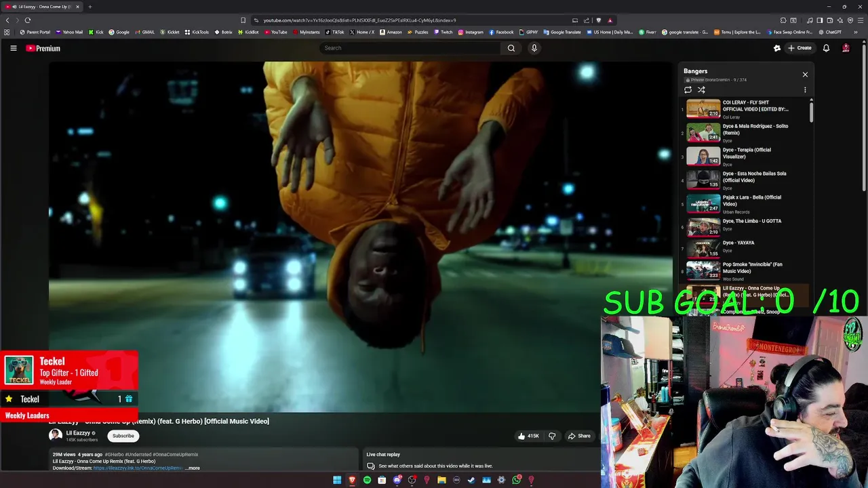Open the #Underrated hashtag link
The image size is (868, 488).
138,455
